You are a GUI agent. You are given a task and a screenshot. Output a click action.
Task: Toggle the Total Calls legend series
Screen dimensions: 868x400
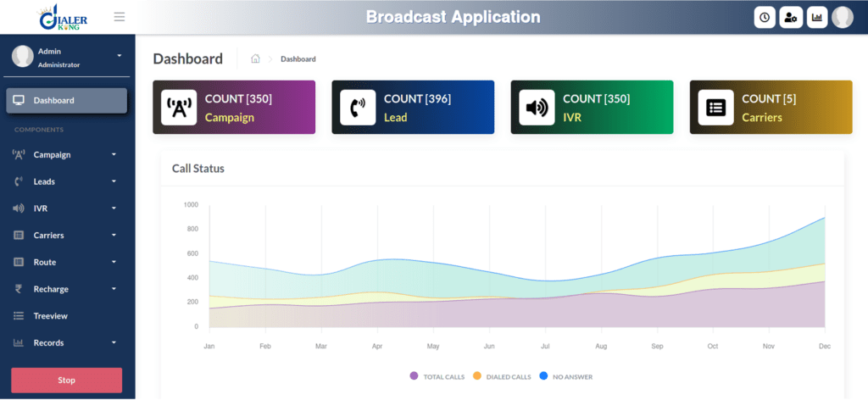437,376
